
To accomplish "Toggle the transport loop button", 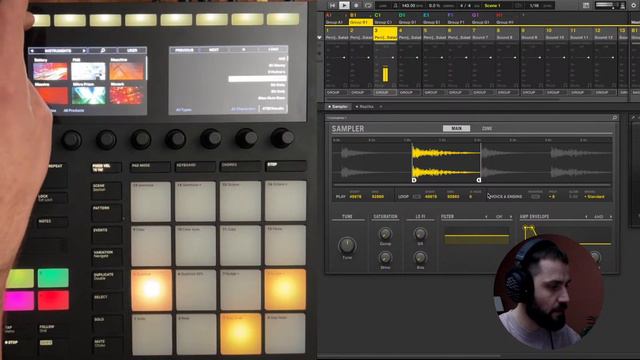I will [368, 5].
